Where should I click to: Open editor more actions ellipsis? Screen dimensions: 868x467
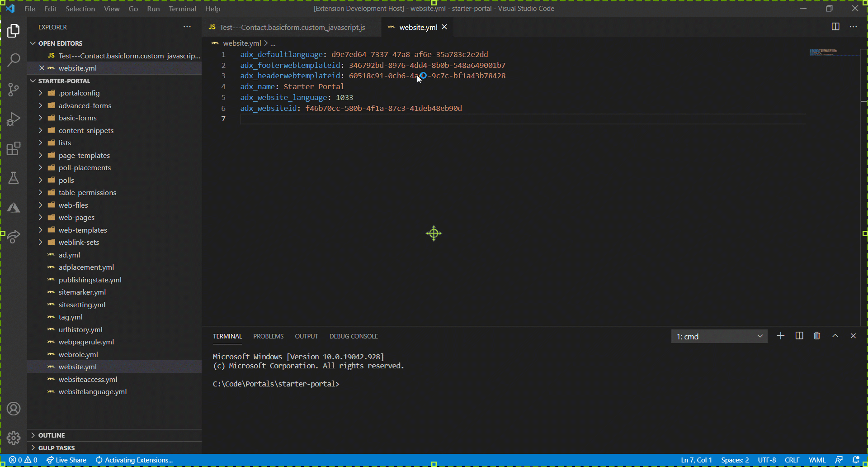click(x=853, y=27)
